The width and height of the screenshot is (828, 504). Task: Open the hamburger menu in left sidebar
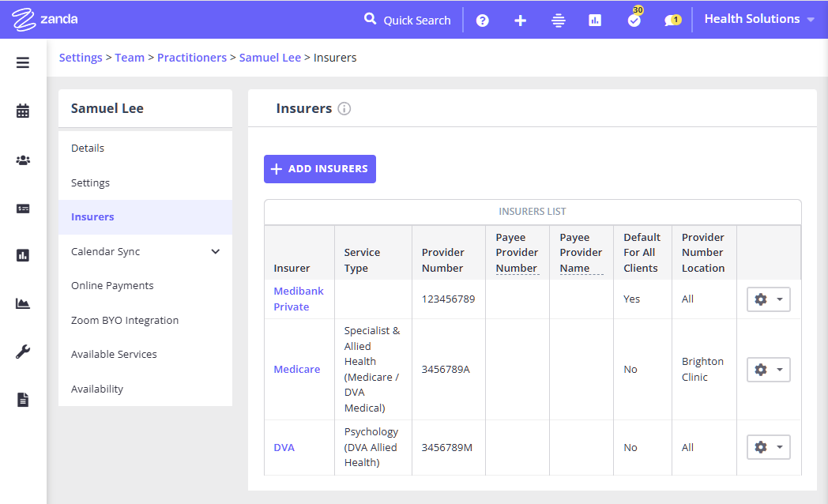[x=23, y=62]
